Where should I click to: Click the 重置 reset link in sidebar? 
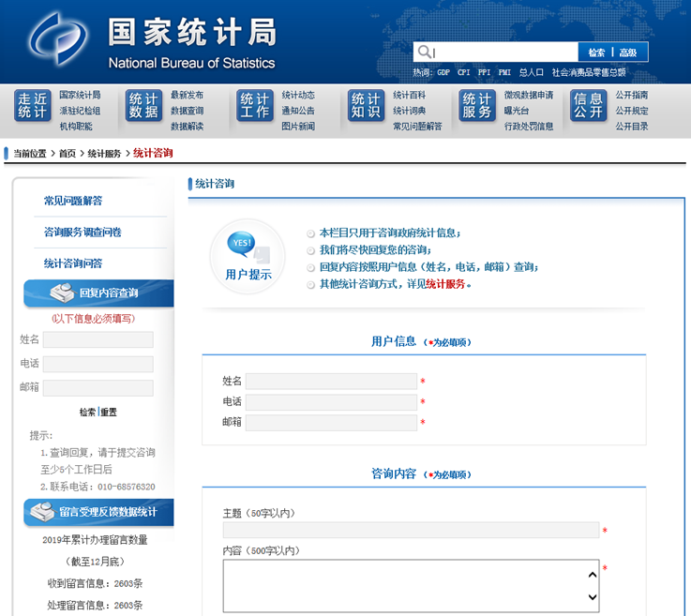[x=109, y=413]
